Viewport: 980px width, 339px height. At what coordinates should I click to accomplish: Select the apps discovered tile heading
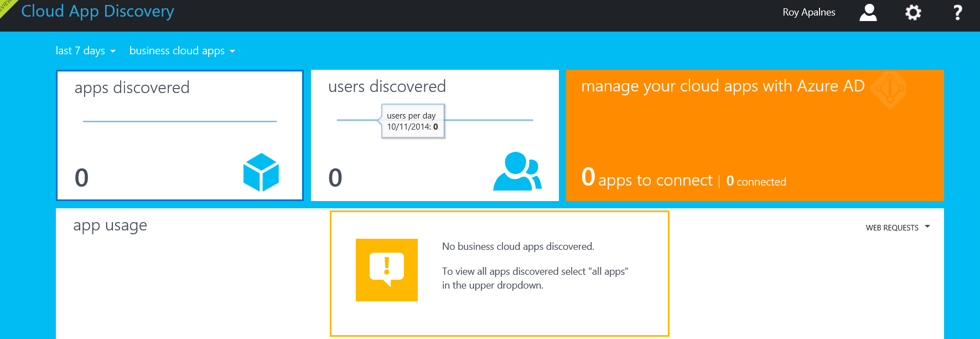click(132, 88)
